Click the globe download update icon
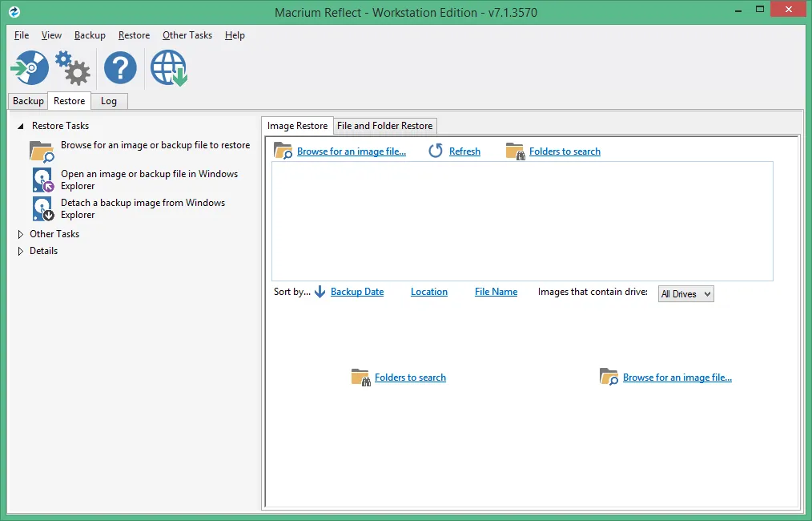Viewport: 812px width, 521px height. pyautogui.click(x=169, y=68)
